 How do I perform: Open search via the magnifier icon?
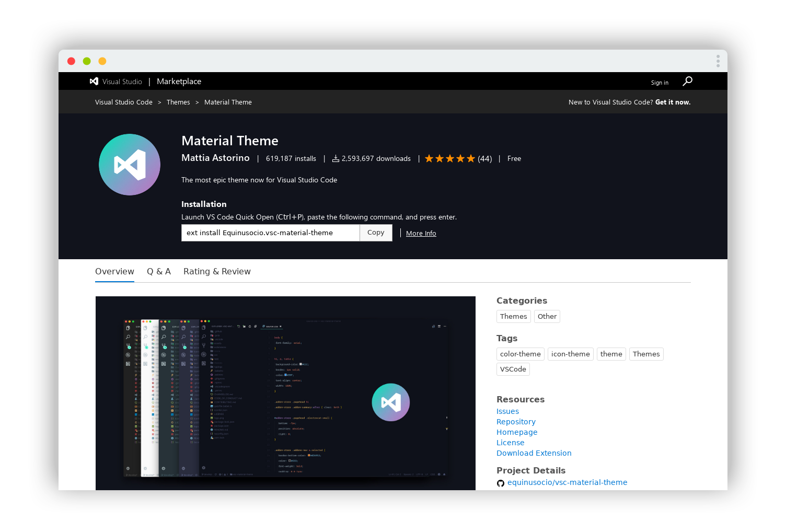tap(687, 81)
